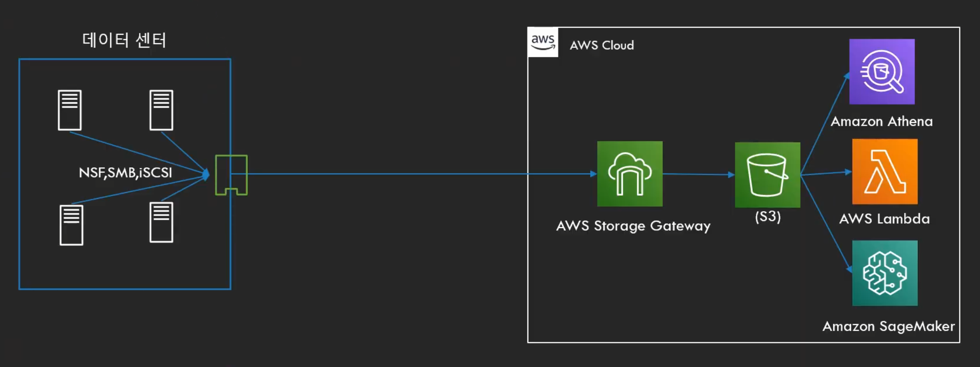Click the teal Amazon SageMaker icon
This screenshot has width=980, height=367.
[885, 273]
